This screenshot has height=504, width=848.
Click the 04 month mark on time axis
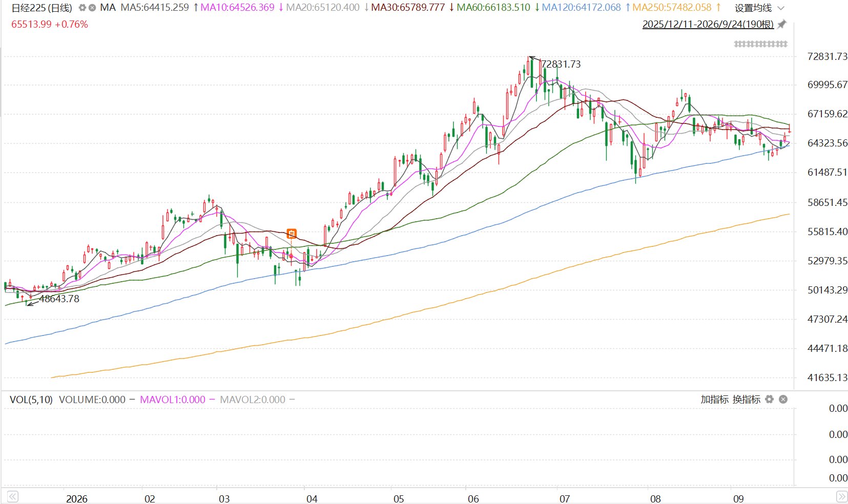click(x=312, y=498)
